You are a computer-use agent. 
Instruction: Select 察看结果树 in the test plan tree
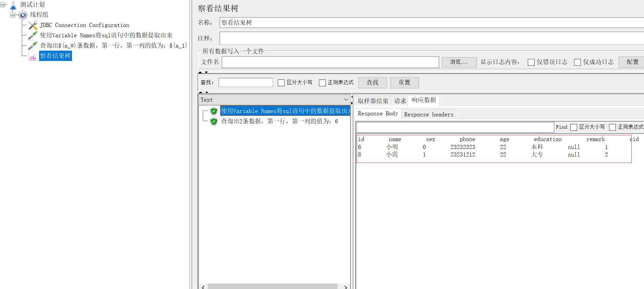click(55, 56)
